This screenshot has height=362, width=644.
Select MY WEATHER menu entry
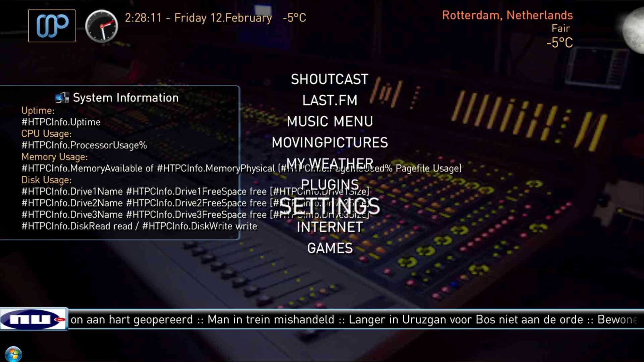tap(329, 163)
